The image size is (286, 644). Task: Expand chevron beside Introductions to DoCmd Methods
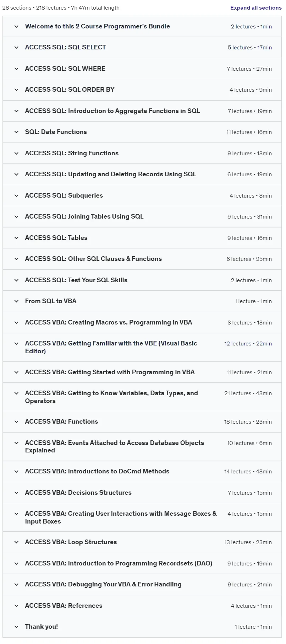click(x=16, y=472)
